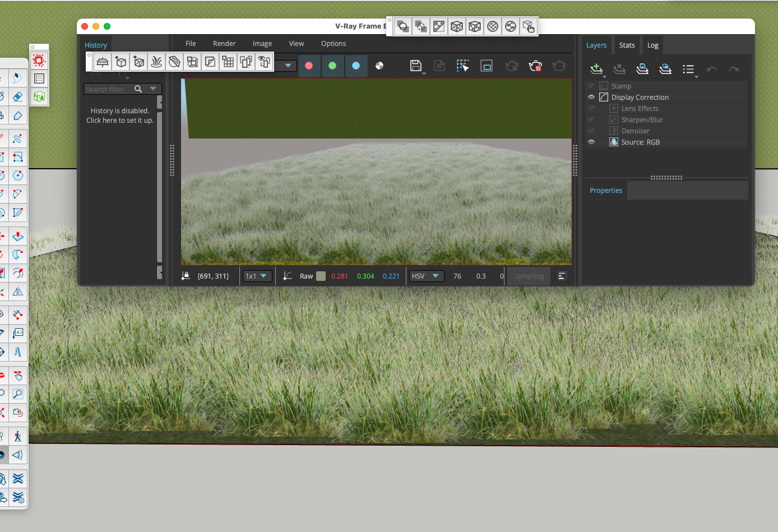Viewport: 778px width, 532px height.
Task: Select the Previous view tool
Action: click(x=18, y=413)
